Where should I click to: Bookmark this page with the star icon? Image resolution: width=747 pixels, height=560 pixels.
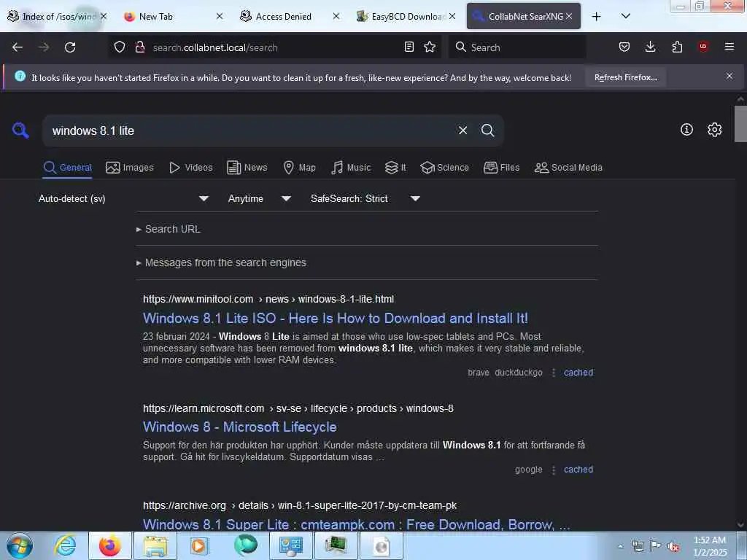pyautogui.click(x=430, y=47)
